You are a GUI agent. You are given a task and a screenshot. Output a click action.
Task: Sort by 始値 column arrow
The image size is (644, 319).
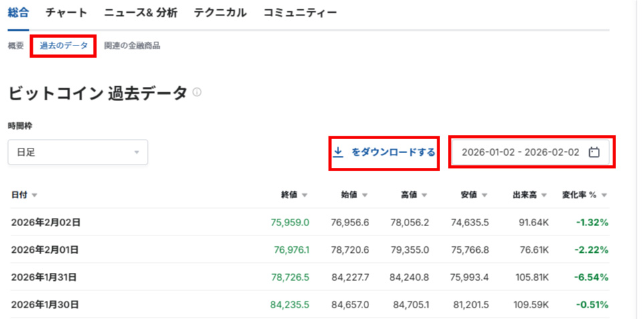364,195
